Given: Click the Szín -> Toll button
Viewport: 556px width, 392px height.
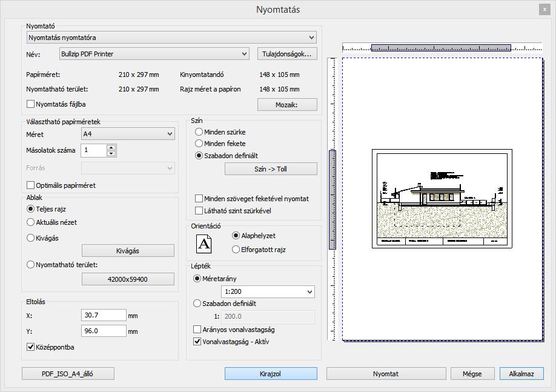Looking at the screenshot, I should pyautogui.click(x=271, y=169).
